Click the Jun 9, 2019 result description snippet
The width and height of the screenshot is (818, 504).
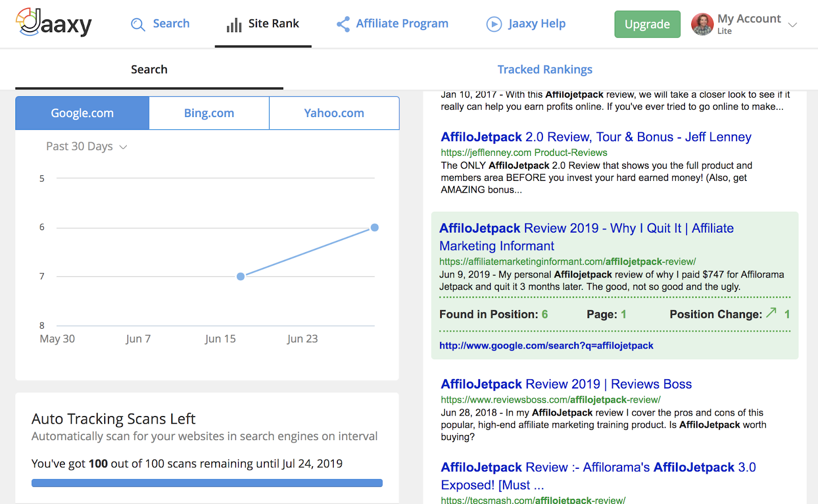pyautogui.click(x=611, y=281)
